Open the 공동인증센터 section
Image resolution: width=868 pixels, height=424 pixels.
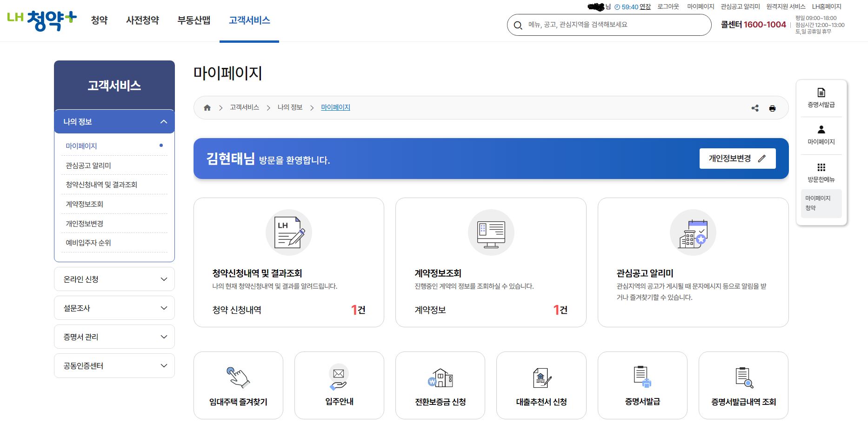[114, 365]
